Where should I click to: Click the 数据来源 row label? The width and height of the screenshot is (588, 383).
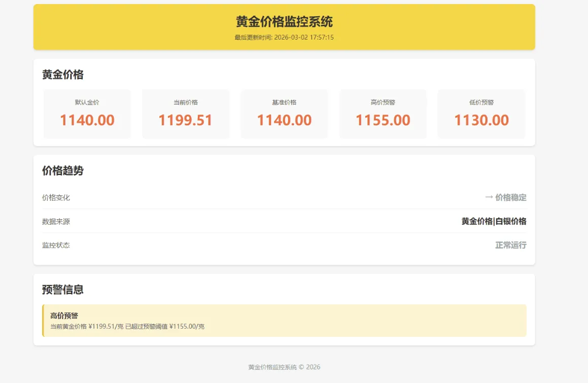coord(56,221)
